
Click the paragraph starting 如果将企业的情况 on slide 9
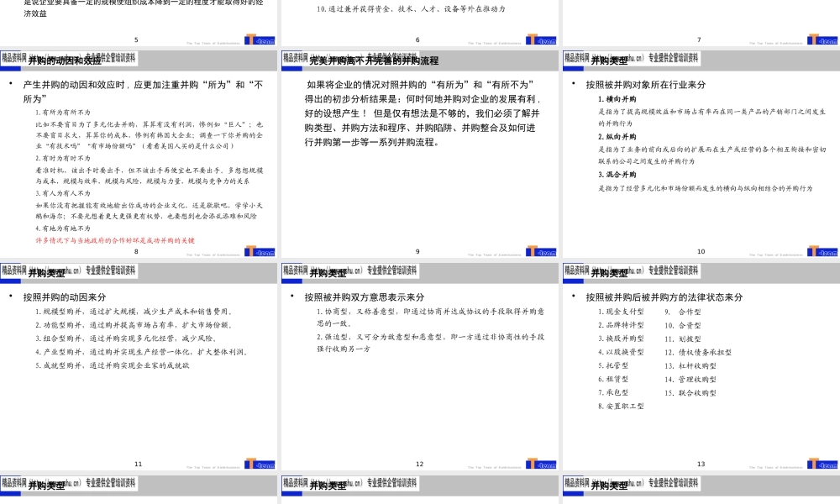pyautogui.click(x=423, y=113)
